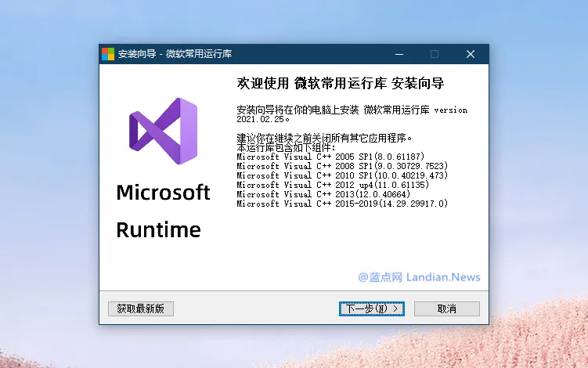The height and width of the screenshot is (368, 588).
Task: Click the 取消 button
Action: tap(446, 308)
